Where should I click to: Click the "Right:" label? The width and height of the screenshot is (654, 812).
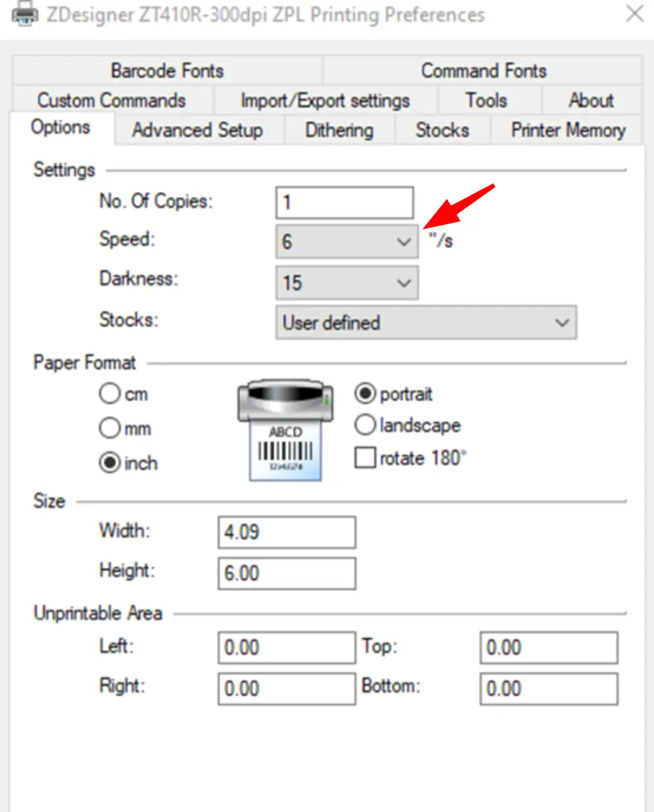pos(122,686)
